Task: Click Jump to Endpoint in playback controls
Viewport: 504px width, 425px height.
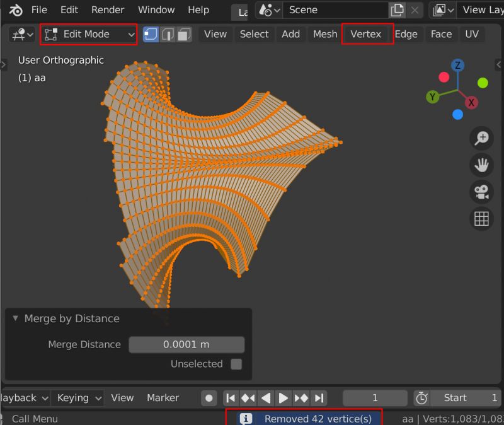Action: click(319, 398)
